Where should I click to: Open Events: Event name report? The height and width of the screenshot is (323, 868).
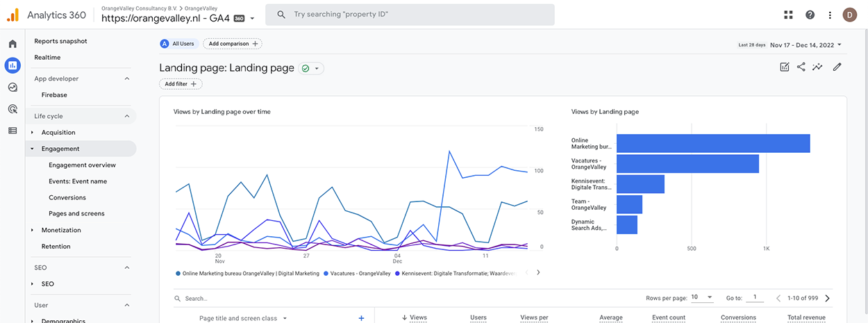(78, 181)
